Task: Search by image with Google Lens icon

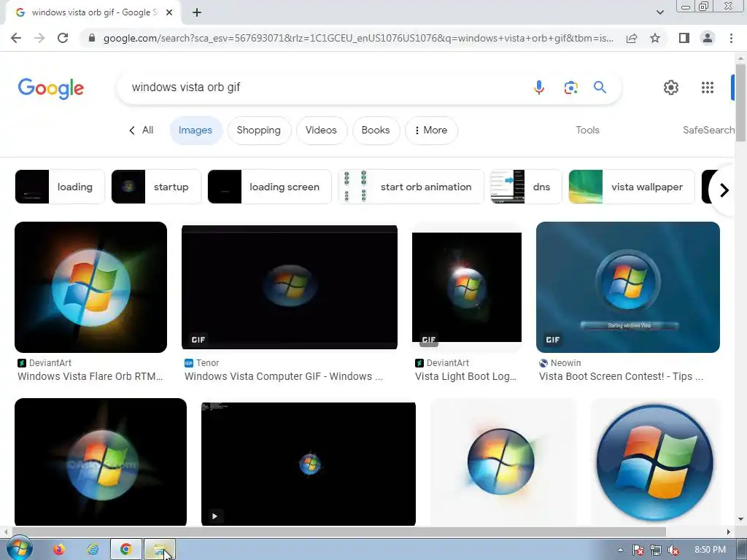Action: [570, 87]
